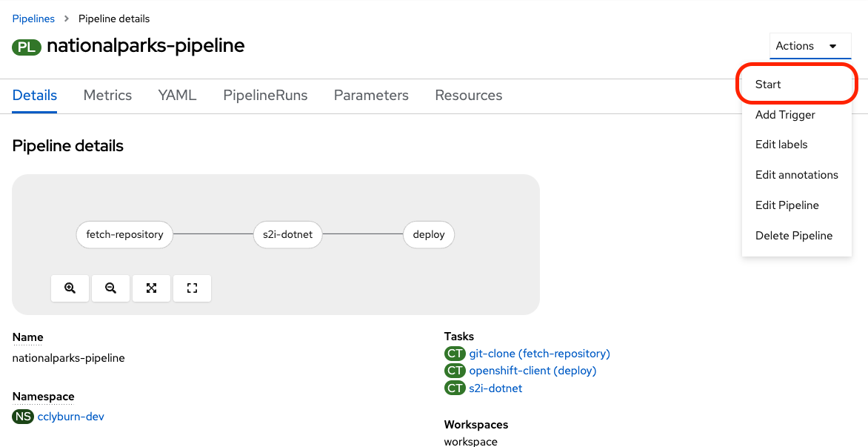Choose Delete Pipeline menu entry
The height and width of the screenshot is (447, 868).
coord(797,236)
